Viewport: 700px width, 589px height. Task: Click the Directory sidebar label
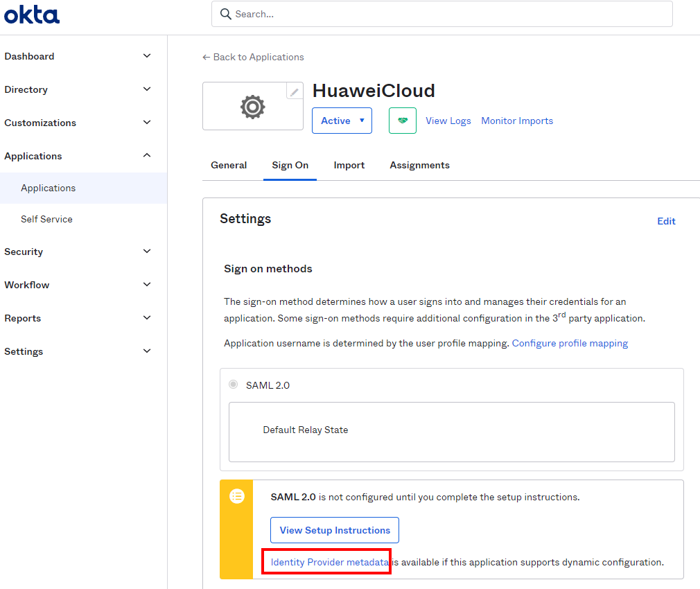[26, 89]
